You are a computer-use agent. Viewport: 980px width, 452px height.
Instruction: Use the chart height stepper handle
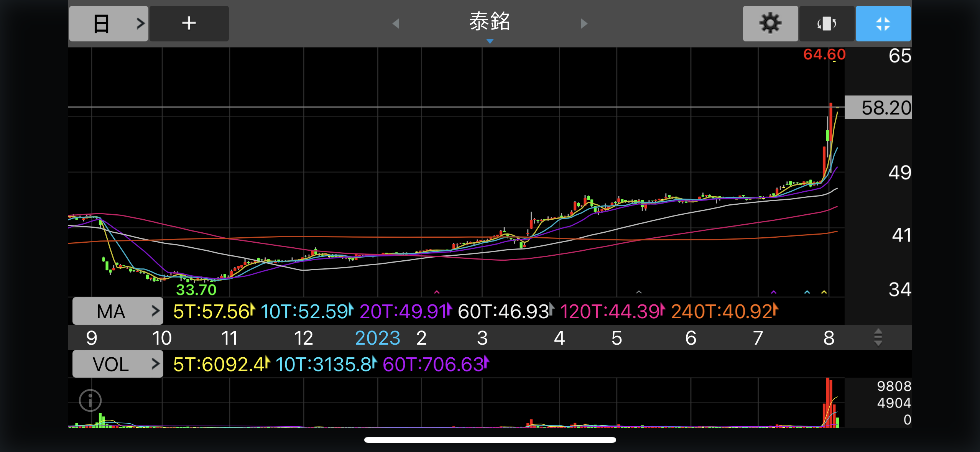tap(878, 337)
